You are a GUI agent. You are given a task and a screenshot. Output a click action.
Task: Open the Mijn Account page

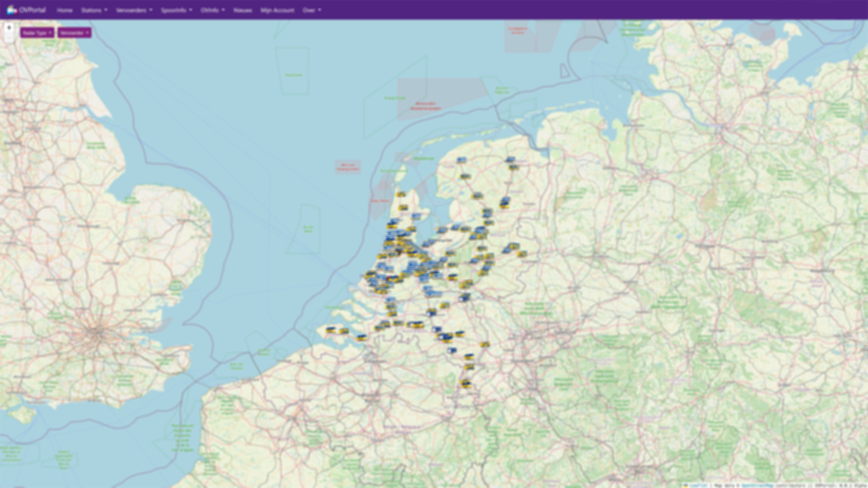tap(277, 10)
